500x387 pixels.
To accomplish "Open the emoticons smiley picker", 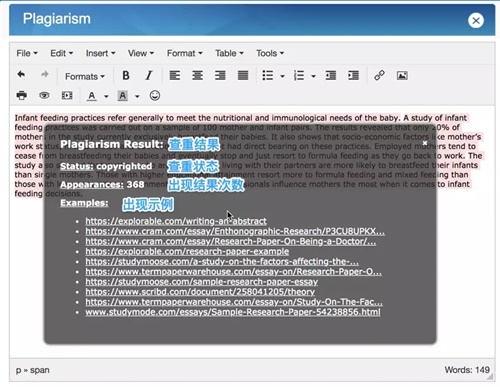I will point(155,96).
